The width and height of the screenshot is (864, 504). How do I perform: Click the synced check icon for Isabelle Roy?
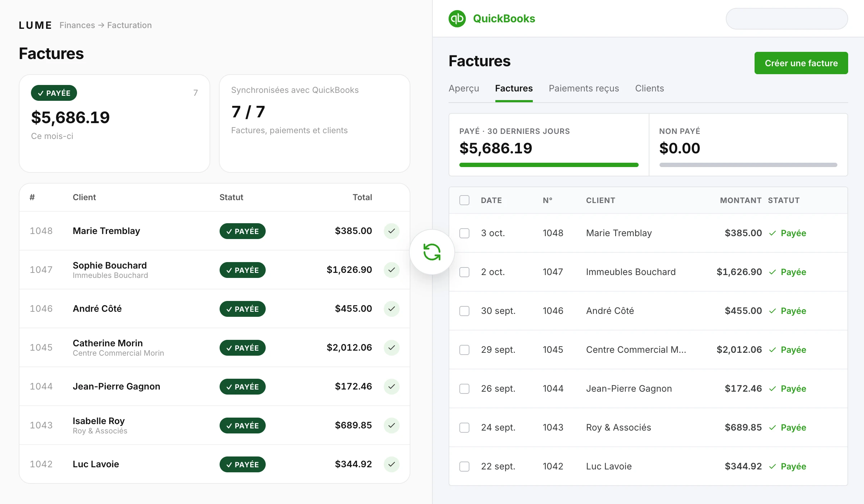click(x=392, y=426)
